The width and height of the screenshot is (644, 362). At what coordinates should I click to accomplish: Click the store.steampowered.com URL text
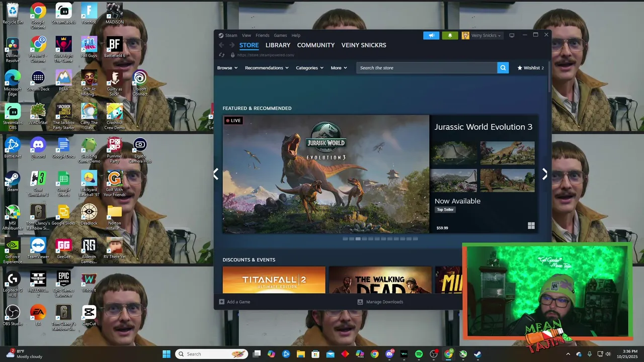[266, 55]
